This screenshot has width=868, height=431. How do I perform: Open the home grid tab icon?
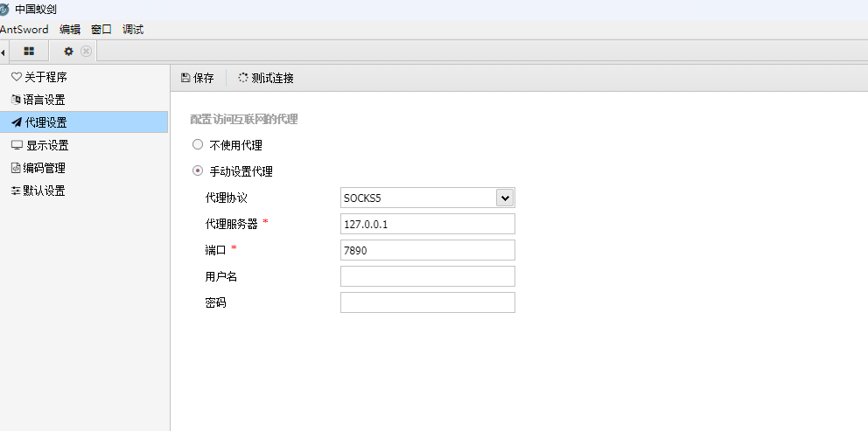[x=29, y=52]
